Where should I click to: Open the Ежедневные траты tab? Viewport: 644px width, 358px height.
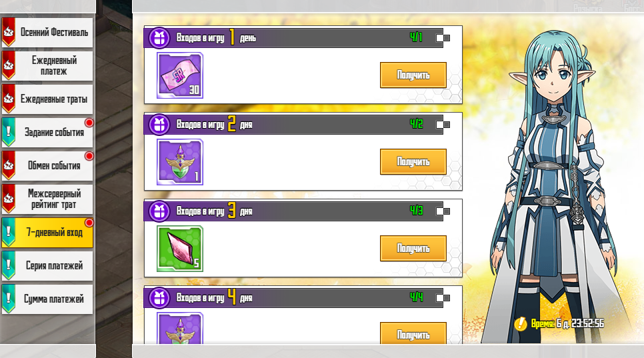(47, 99)
